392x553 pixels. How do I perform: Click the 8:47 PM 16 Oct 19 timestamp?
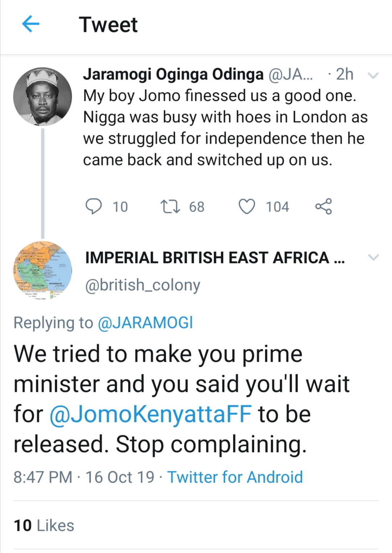click(84, 477)
